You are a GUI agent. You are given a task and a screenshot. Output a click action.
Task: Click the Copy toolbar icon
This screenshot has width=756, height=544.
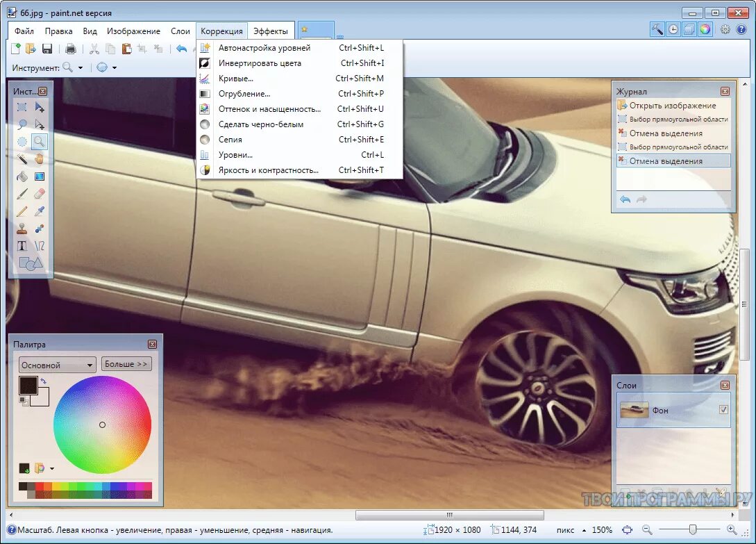(x=110, y=48)
